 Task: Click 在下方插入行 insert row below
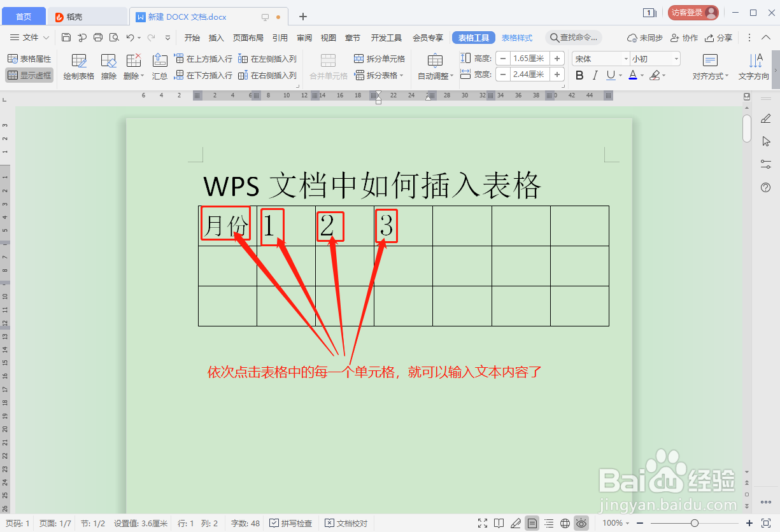[203, 75]
